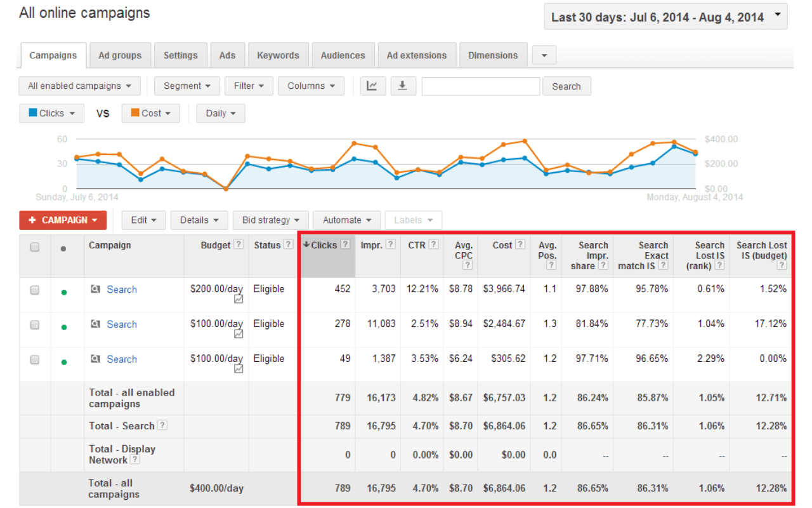
Task: Click the help icon under Avg. CPC header
Action: click(468, 265)
